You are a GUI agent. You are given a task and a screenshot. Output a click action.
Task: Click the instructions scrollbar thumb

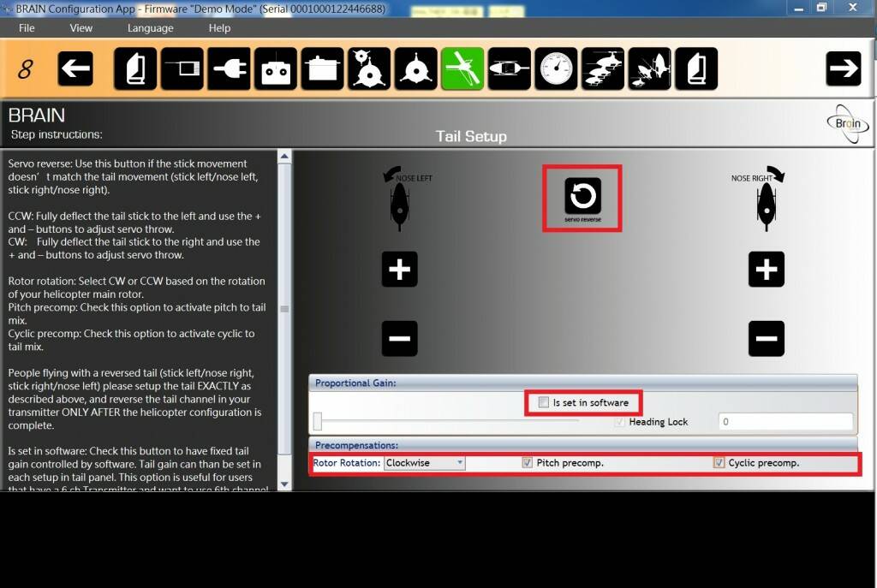tap(284, 309)
